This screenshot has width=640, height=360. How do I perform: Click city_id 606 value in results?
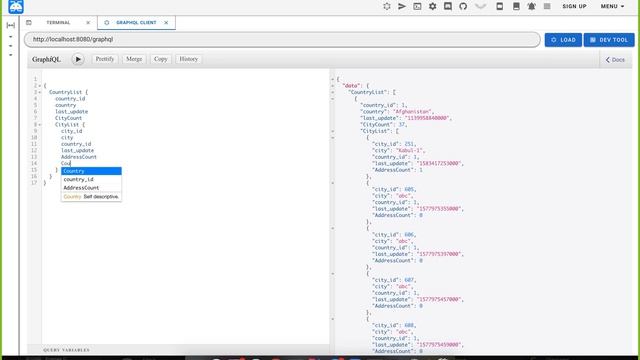pyautogui.click(x=409, y=235)
